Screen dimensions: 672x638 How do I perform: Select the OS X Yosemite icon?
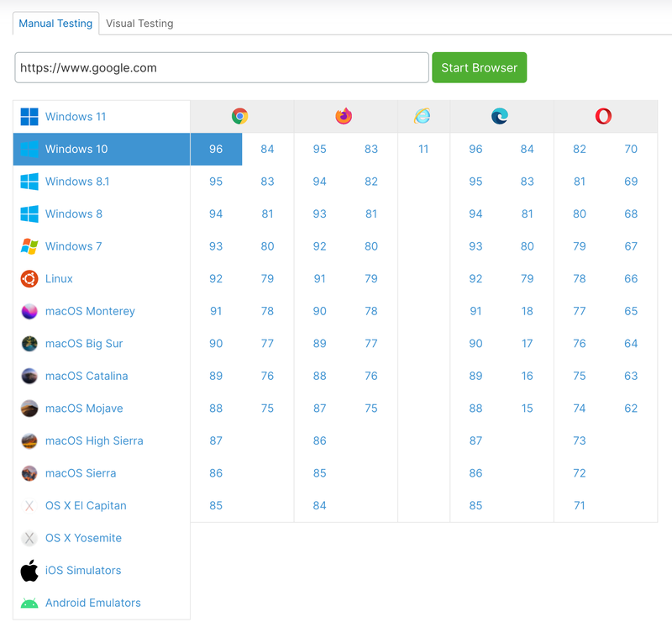tap(29, 538)
